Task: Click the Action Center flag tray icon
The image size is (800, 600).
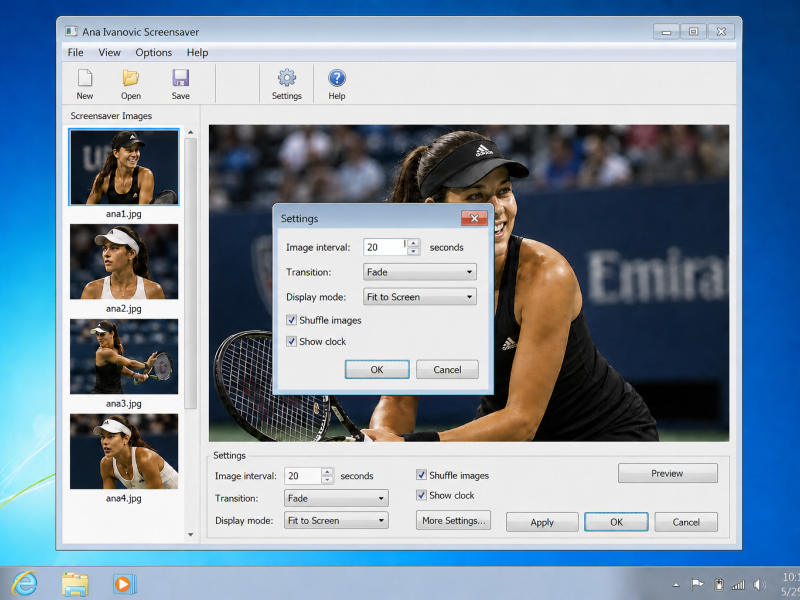Action: click(x=696, y=584)
